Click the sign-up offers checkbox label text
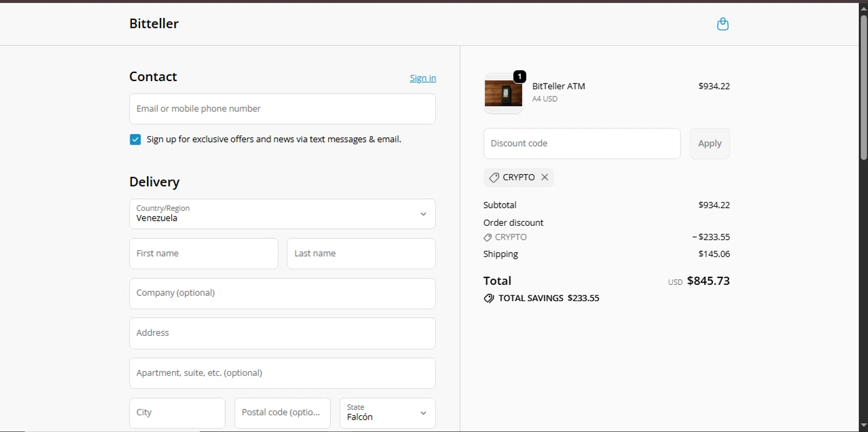 click(x=274, y=140)
